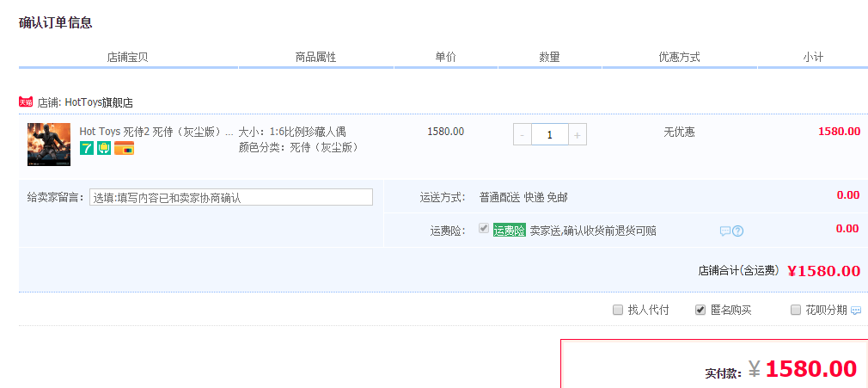Click the 商品属性 column header
Image resolution: width=868 pixels, height=388 pixels.
(316, 57)
